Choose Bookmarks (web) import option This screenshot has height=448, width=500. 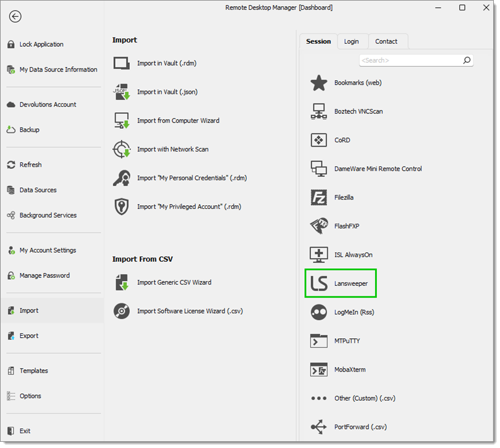pyautogui.click(x=358, y=83)
